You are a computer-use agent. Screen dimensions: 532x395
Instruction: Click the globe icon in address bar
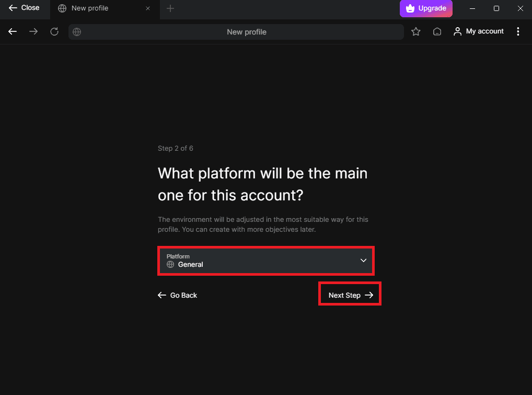(77, 32)
